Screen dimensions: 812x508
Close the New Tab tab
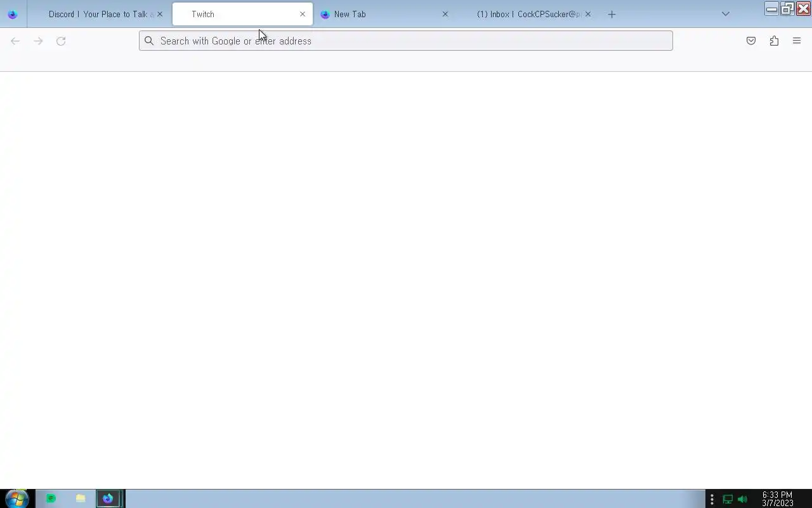[445, 14]
